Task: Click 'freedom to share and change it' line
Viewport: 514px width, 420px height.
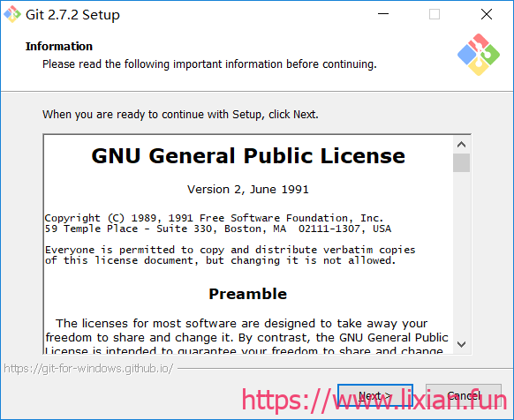Action: [x=246, y=337]
